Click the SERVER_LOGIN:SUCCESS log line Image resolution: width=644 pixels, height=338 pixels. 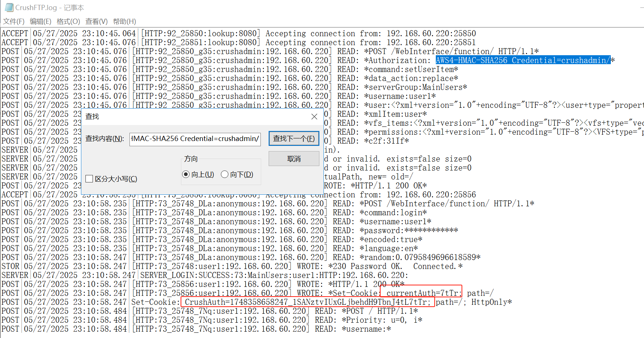click(x=274, y=275)
